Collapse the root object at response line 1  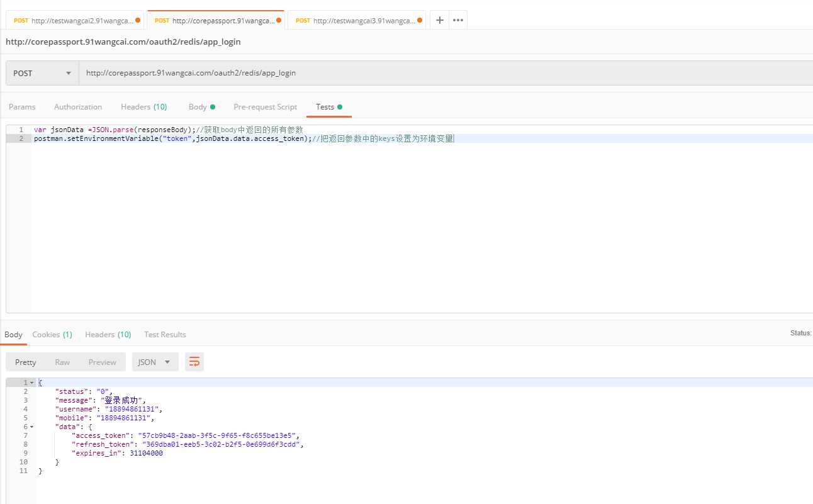click(31, 383)
